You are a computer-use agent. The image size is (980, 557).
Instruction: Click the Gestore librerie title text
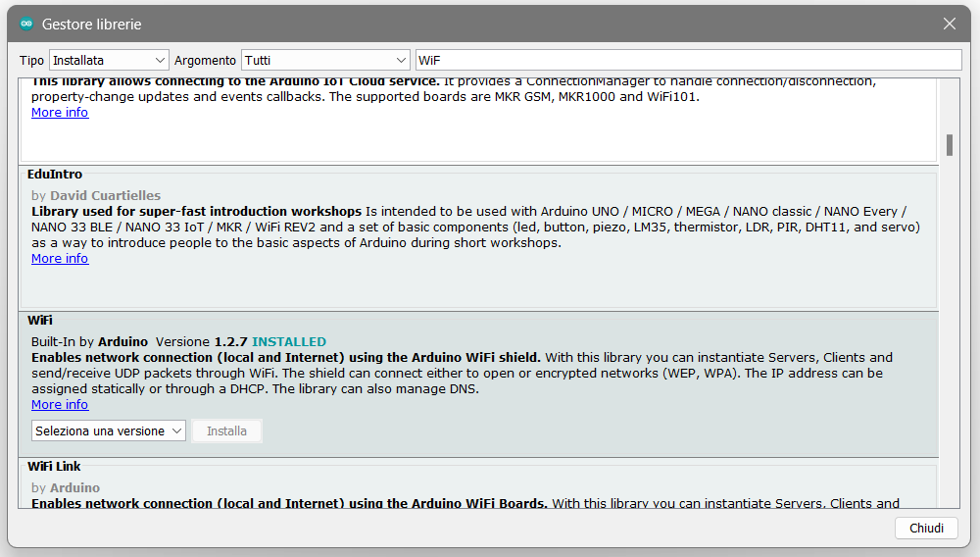pyautogui.click(x=91, y=25)
